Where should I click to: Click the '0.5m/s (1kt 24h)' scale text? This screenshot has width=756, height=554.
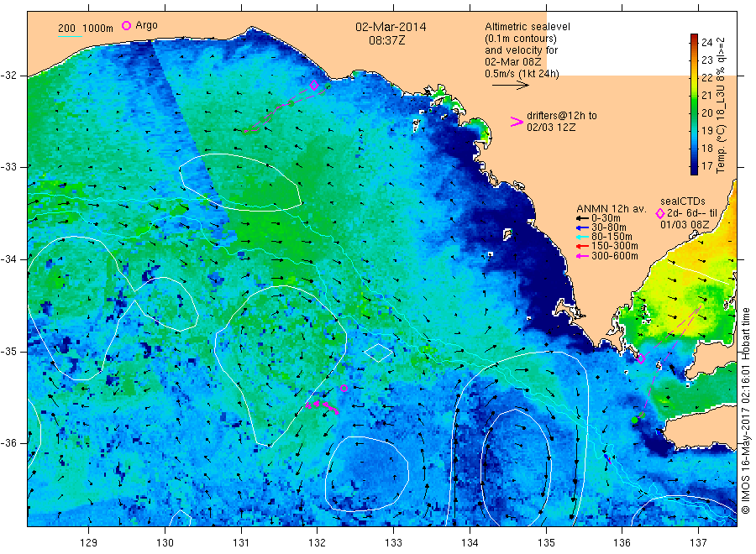[522, 74]
